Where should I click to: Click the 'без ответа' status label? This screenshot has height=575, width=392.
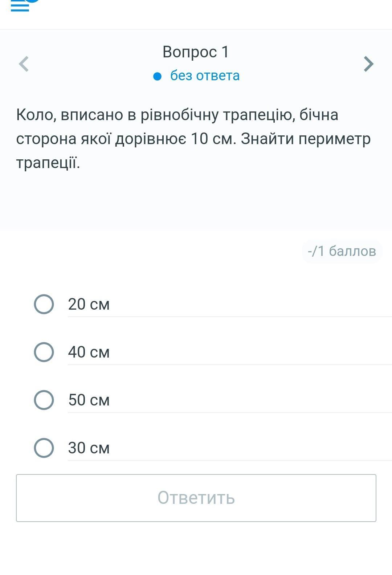coord(205,76)
